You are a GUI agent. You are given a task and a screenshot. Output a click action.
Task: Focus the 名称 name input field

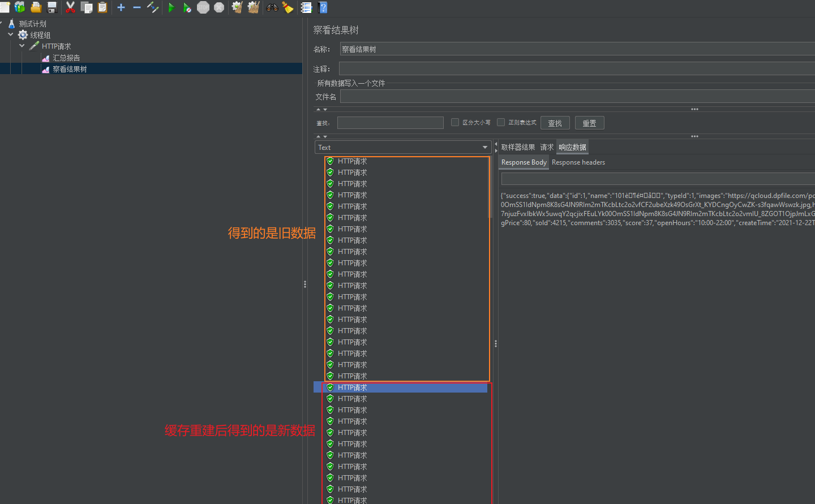pos(577,49)
